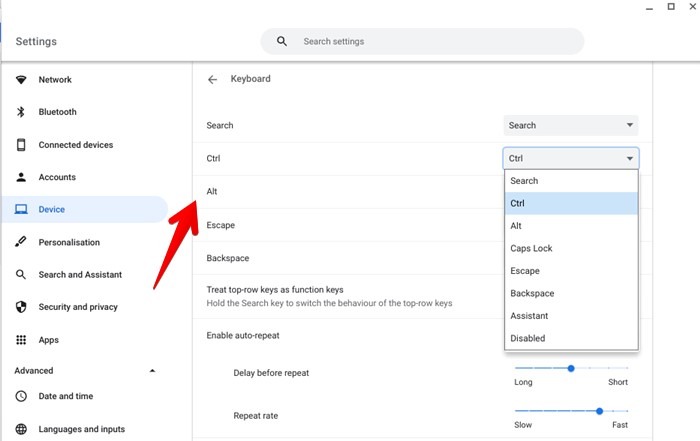The height and width of the screenshot is (441, 700).
Task: Click the Search settings input field
Action: (422, 42)
